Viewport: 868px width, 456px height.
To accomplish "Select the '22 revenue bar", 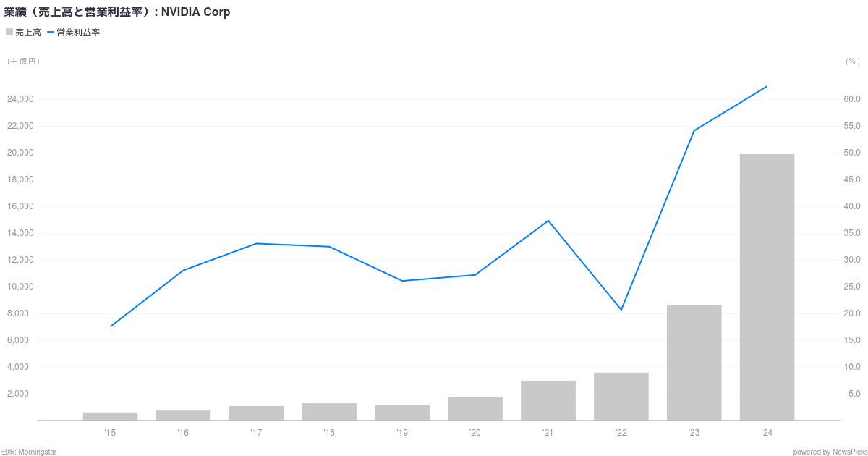I will (x=621, y=397).
